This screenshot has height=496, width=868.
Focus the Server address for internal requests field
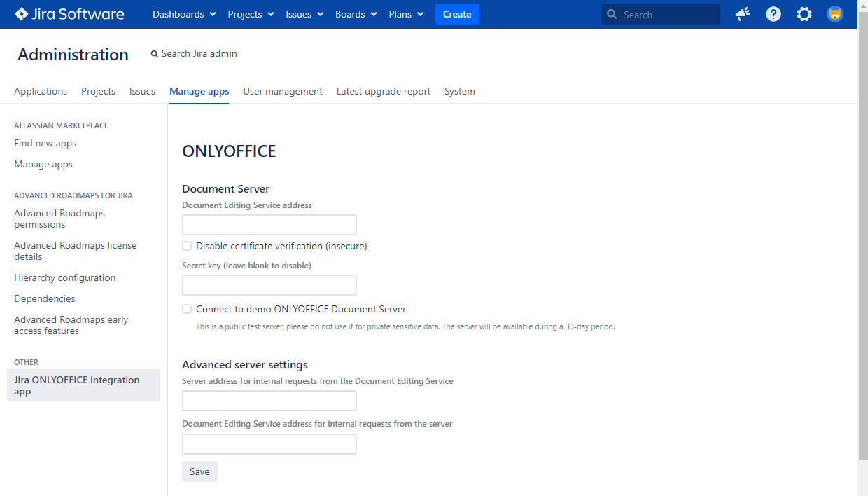pyautogui.click(x=269, y=401)
